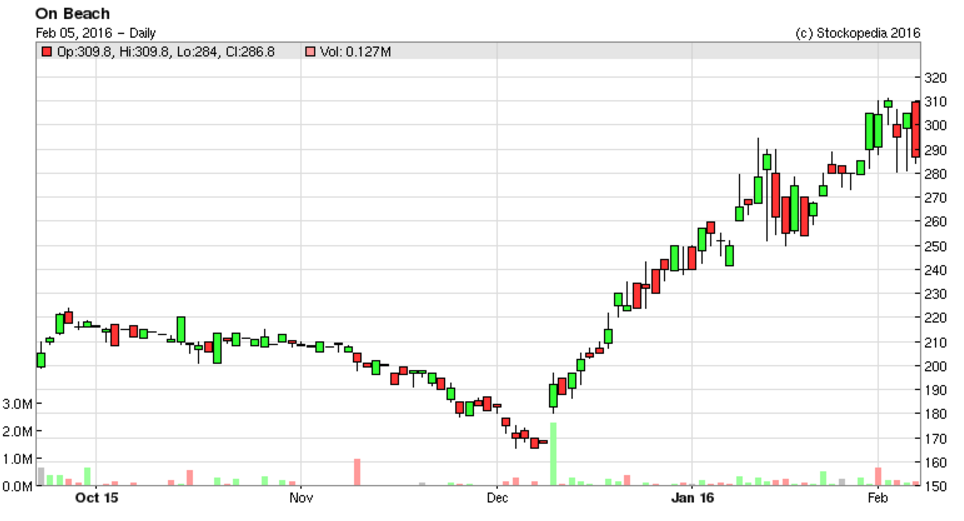Click the 310 price axis label

[935, 101]
